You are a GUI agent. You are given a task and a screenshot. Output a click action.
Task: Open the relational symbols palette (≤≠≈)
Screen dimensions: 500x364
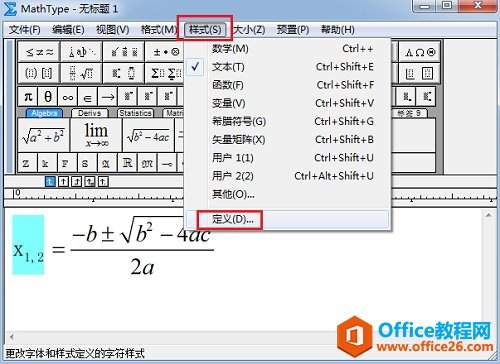coord(39,52)
